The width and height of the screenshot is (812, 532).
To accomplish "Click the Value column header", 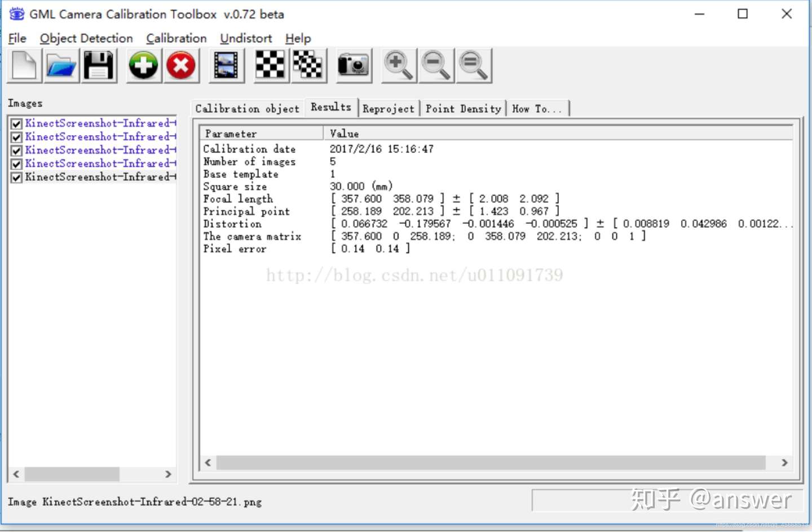I will pos(558,134).
